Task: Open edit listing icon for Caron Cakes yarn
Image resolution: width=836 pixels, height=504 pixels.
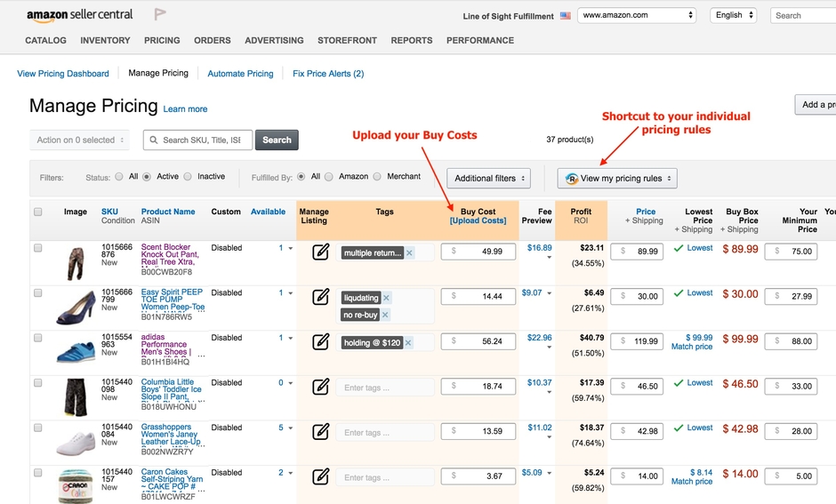Action: (320, 476)
